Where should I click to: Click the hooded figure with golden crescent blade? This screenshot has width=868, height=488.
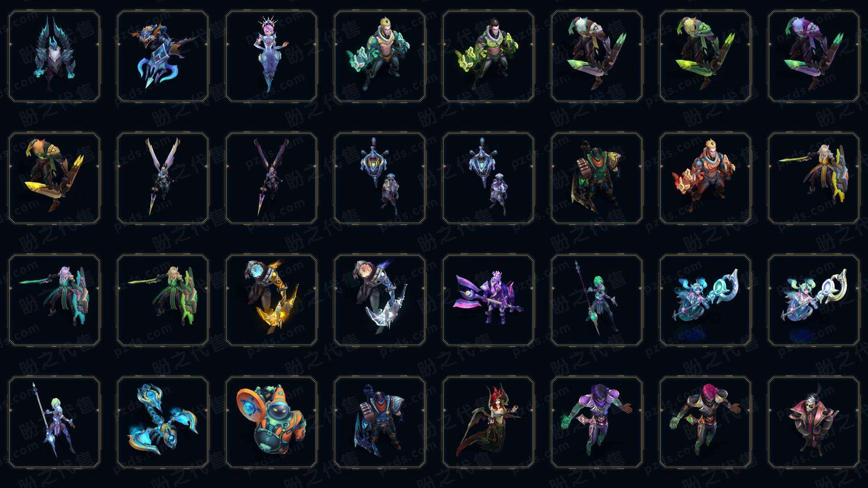(x=271, y=300)
